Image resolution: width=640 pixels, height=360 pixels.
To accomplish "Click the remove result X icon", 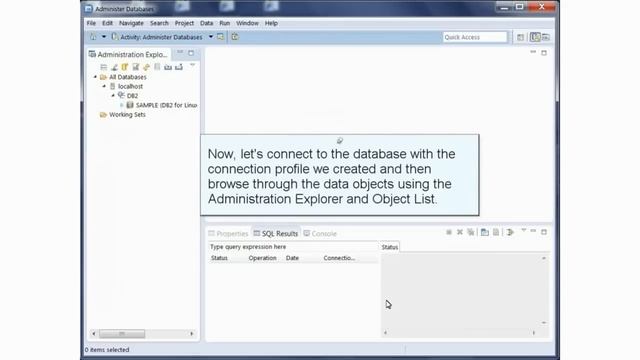I will [460, 232].
